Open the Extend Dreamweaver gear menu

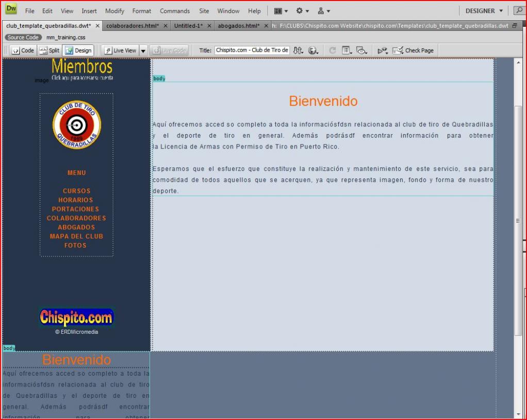302,11
